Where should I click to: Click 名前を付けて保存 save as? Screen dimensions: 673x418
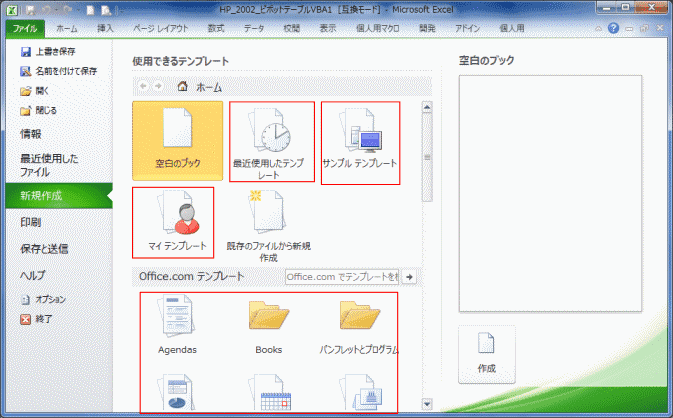tap(59, 71)
